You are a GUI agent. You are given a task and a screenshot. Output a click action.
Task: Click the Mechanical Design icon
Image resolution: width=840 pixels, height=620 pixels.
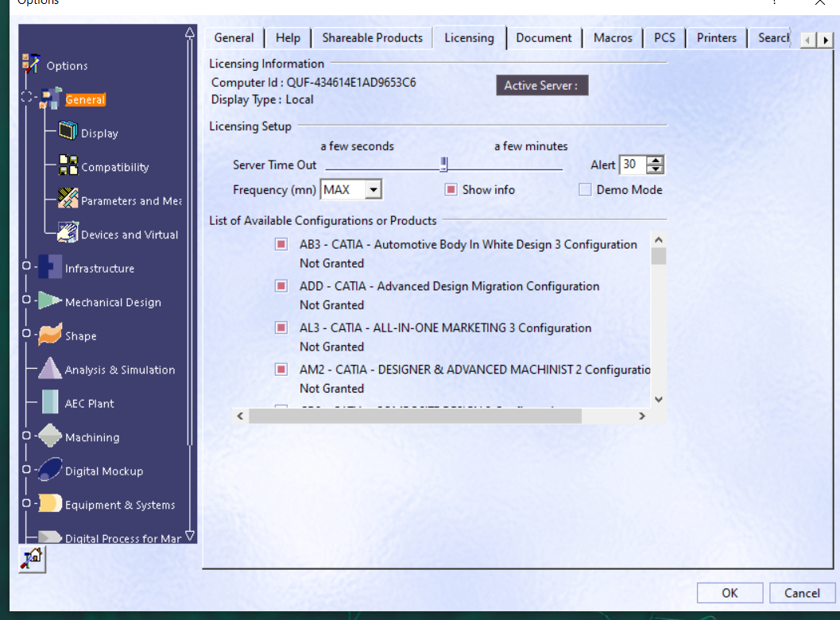click(x=50, y=300)
